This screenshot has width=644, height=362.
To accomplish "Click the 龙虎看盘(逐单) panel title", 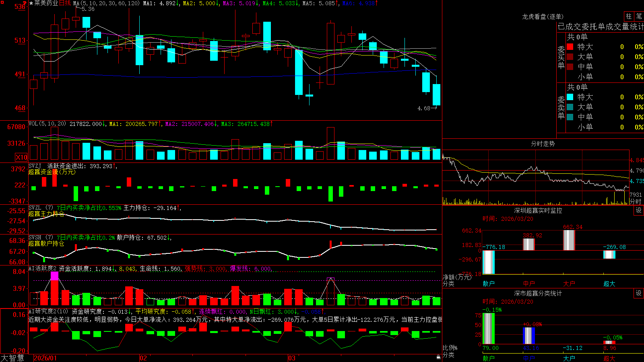I will pyautogui.click(x=543, y=16).
